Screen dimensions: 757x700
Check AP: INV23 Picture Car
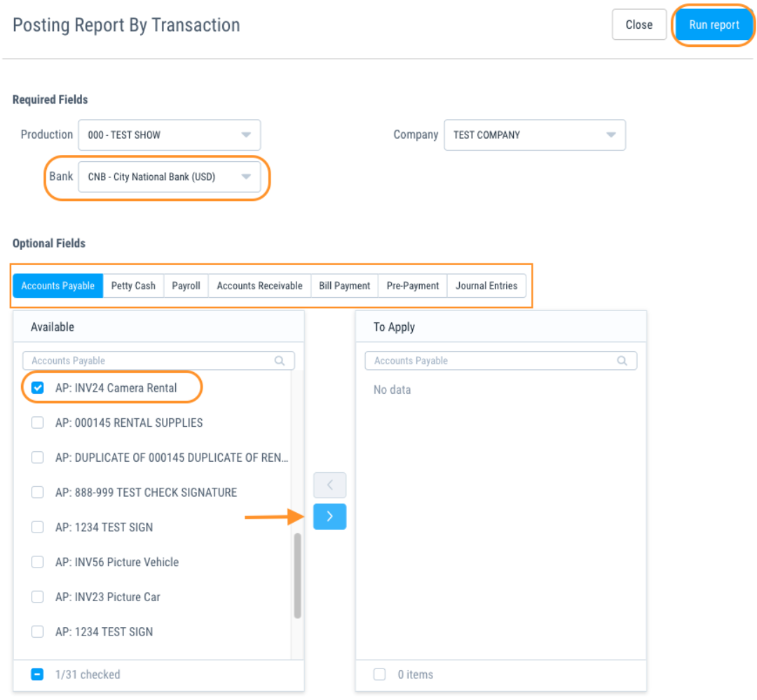coord(38,597)
